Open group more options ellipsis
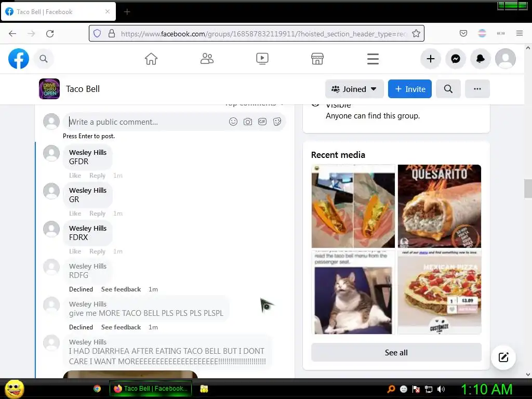 coord(477,89)
